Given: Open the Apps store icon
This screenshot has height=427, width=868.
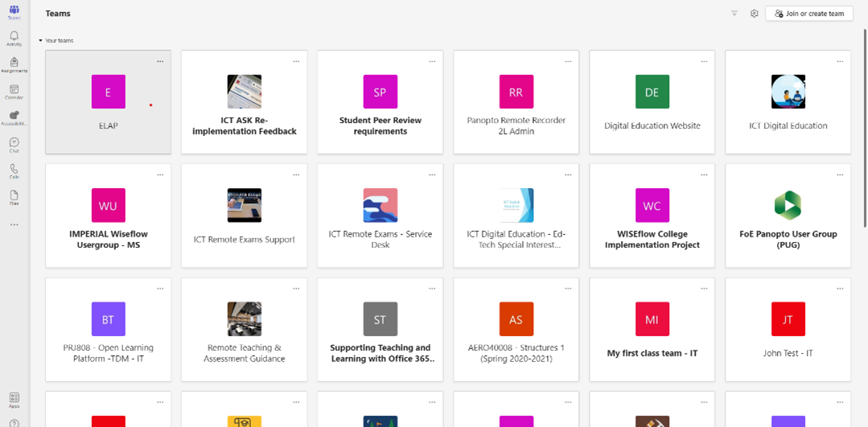Looking at the screenshot, I should pyautogui.click(x=14, y=400).
